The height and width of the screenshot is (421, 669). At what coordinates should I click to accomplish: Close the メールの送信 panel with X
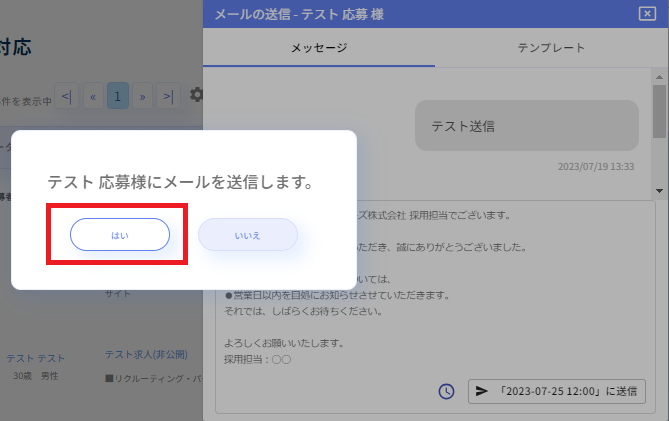tap(647, 14)
